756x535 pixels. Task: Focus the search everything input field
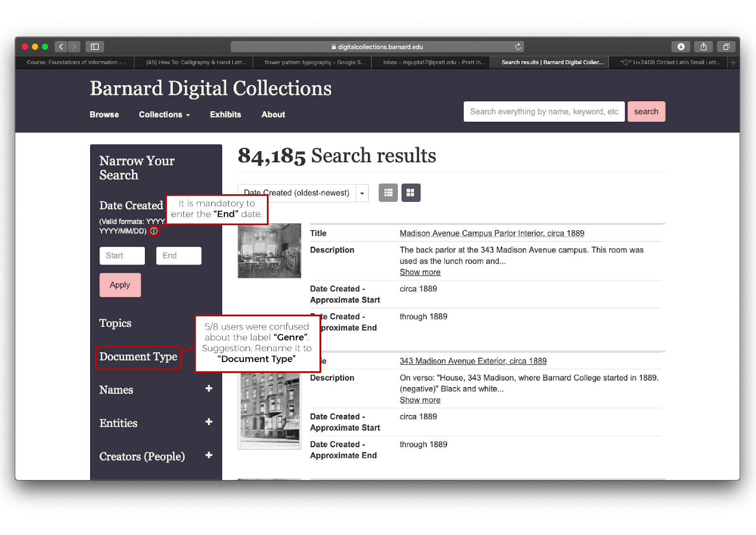click(544, 112)
